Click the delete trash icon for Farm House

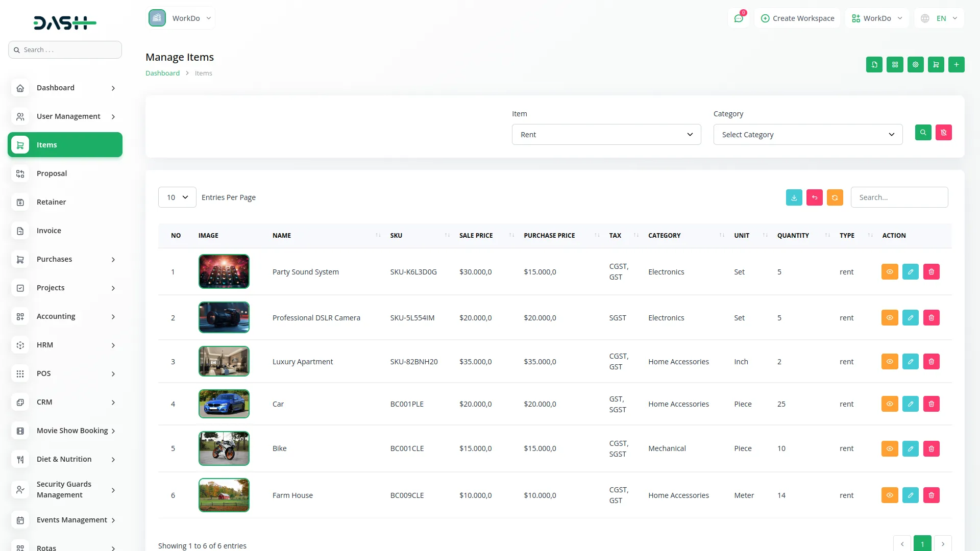point(931,495)
